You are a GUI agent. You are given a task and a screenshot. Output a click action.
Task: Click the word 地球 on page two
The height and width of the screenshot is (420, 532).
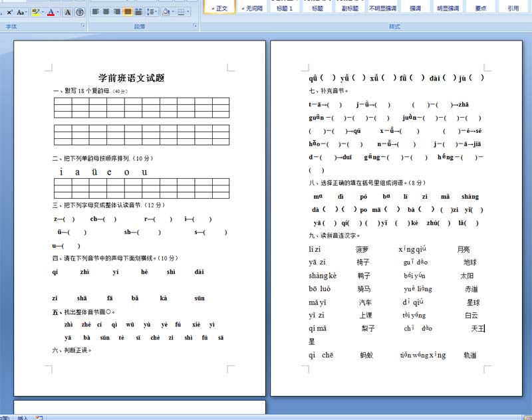coord(470,262)
